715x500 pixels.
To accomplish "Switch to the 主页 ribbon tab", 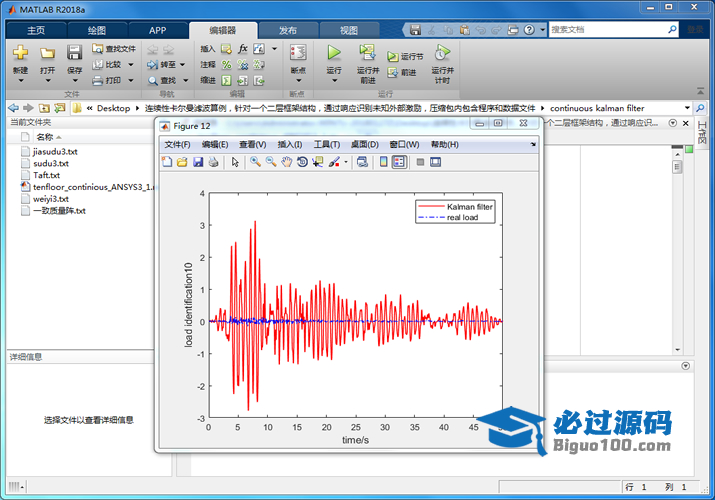I will pyautogui.click(x=36, y=30).
